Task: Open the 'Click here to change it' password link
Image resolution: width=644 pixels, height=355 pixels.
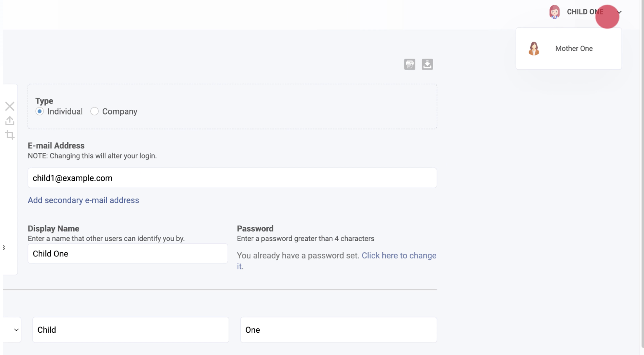Action: 398,256
